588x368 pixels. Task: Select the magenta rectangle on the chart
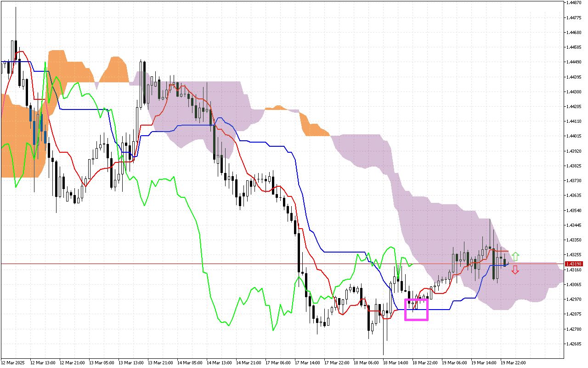[416, 309]
